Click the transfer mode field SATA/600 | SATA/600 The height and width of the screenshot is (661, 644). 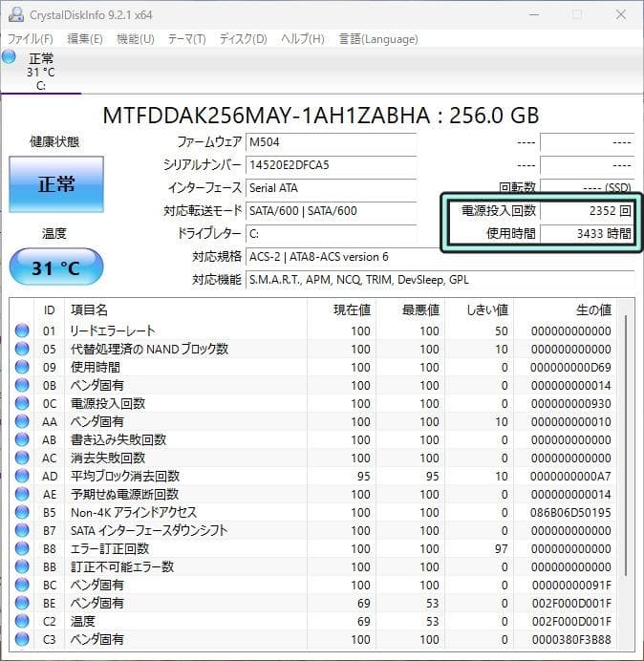331,211
